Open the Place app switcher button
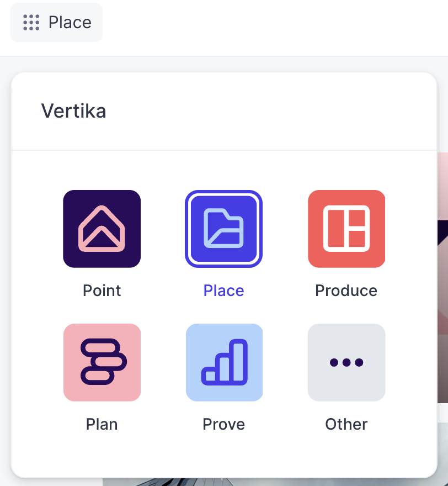The width and height of the screenshot is (448, 486). pyautogui.click(x=56, y=23)
